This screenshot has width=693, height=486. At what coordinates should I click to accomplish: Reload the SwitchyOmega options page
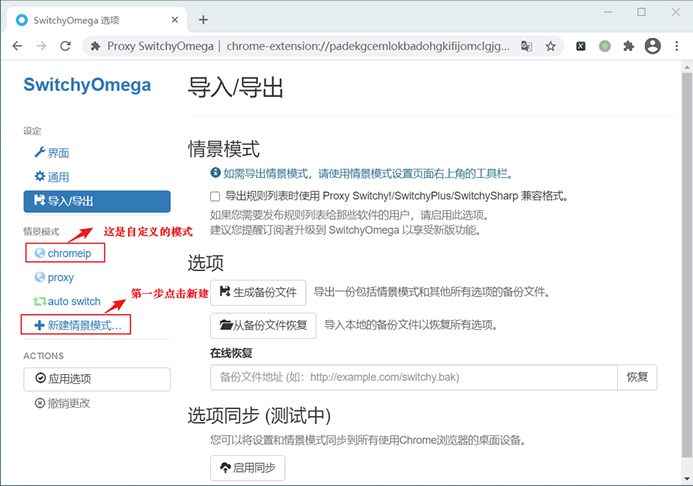pos(65,46)
